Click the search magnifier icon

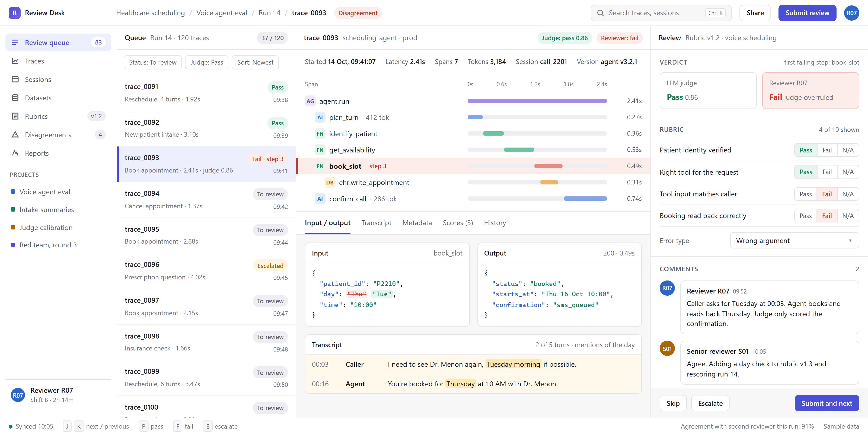(600, 13)
